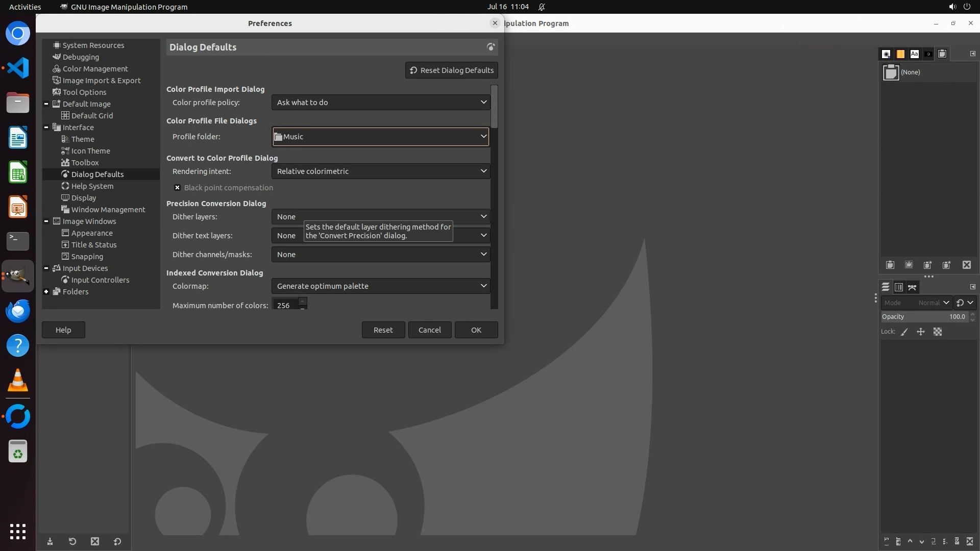Click the Reset Dialog Defaults button
Viewport: 980px width, 551px height.
pos(451,70)
